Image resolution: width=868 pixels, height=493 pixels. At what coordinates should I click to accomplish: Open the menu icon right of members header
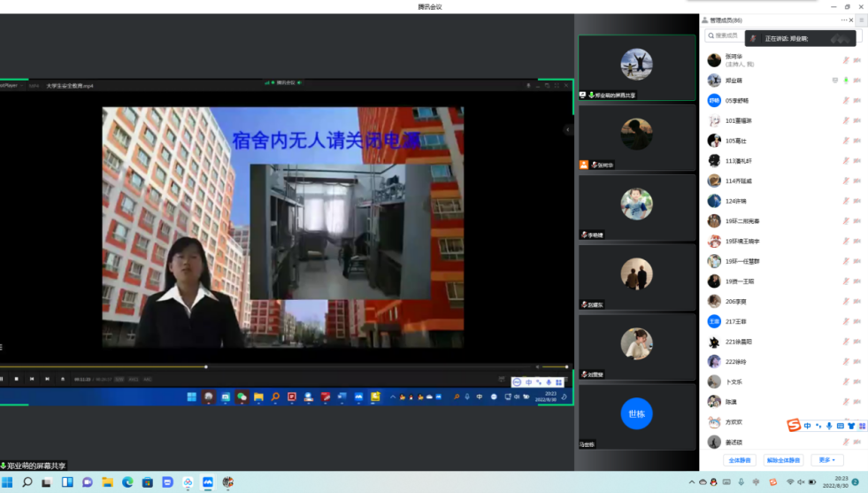point(860,19)
